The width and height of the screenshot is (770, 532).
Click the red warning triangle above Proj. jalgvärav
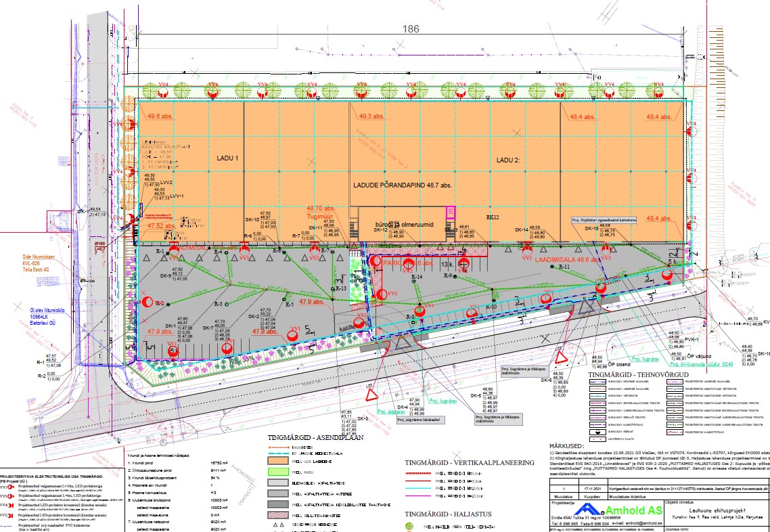click(x=371, y=395)
